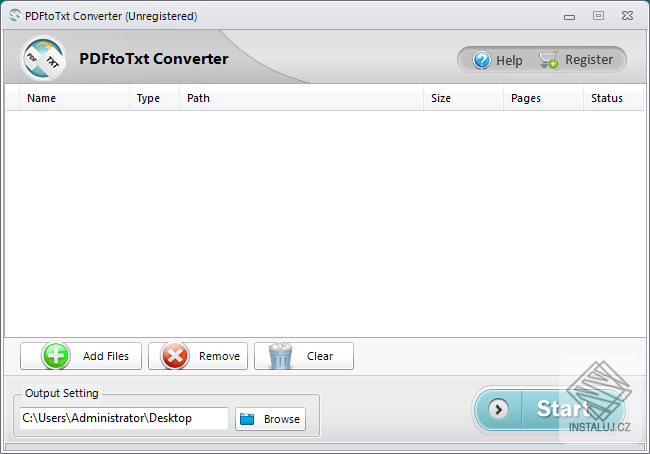Maximize the PDFtoTxt Converter window
This screenshot has height=454, width=650.
[x=598, y=16]
